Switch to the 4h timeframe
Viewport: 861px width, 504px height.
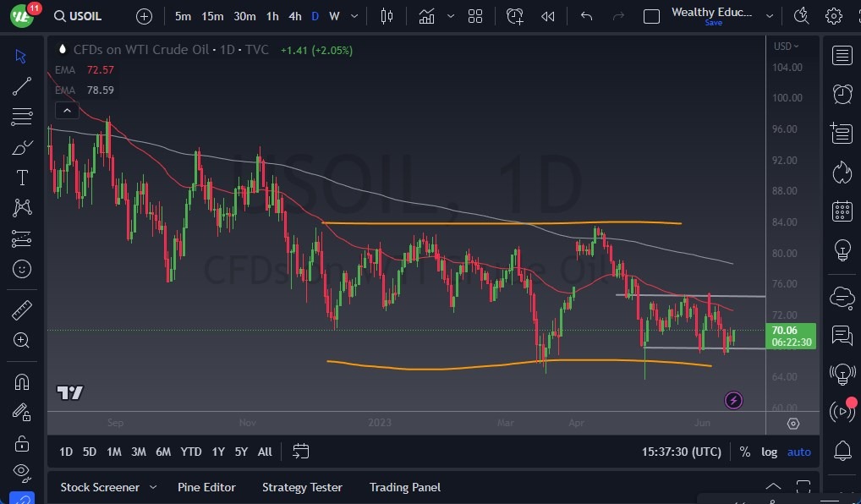point(295,16)
